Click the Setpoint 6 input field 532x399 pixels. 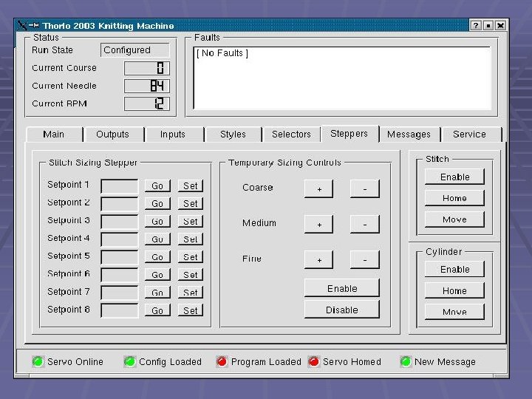(120, 275)
